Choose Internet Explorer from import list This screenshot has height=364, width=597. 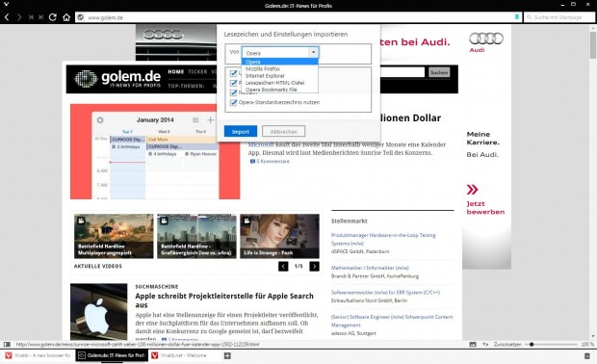coord(280,75)
